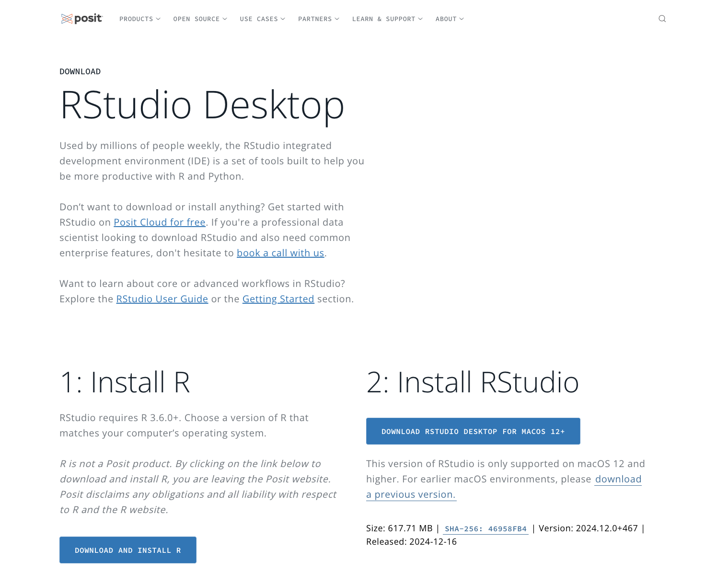The image size is (728, 572).
Task: Open the Use Cases menu
Action: [263, 19]
